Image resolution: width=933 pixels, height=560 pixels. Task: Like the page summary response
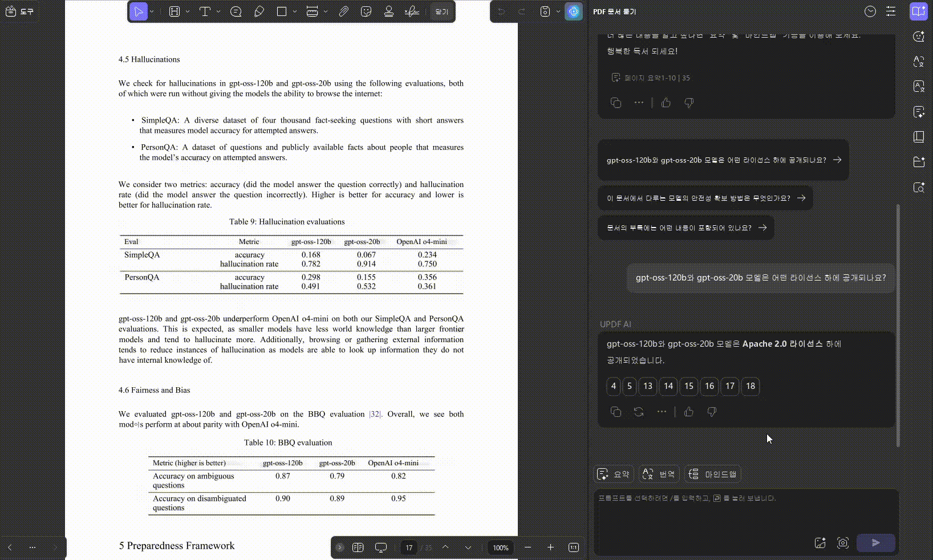pyautogui.click(x=666, y=103)
